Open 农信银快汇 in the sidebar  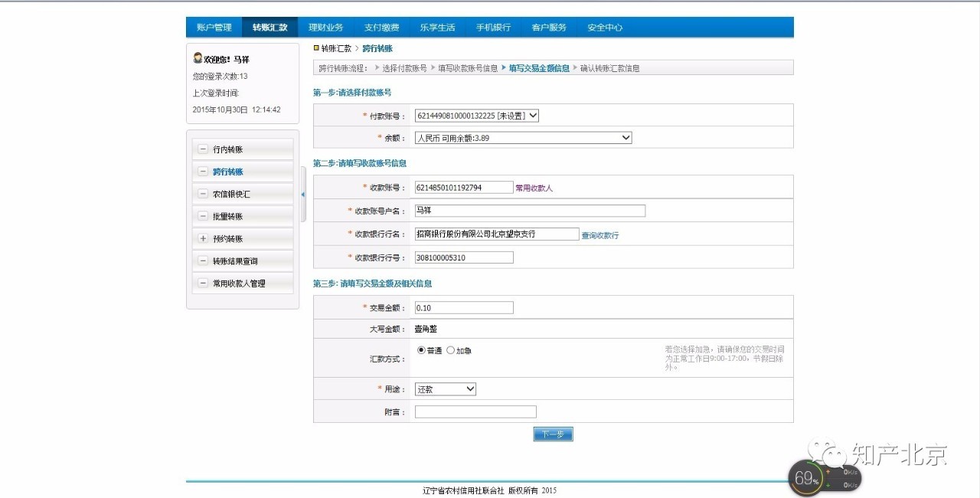(x=231, y=194)
